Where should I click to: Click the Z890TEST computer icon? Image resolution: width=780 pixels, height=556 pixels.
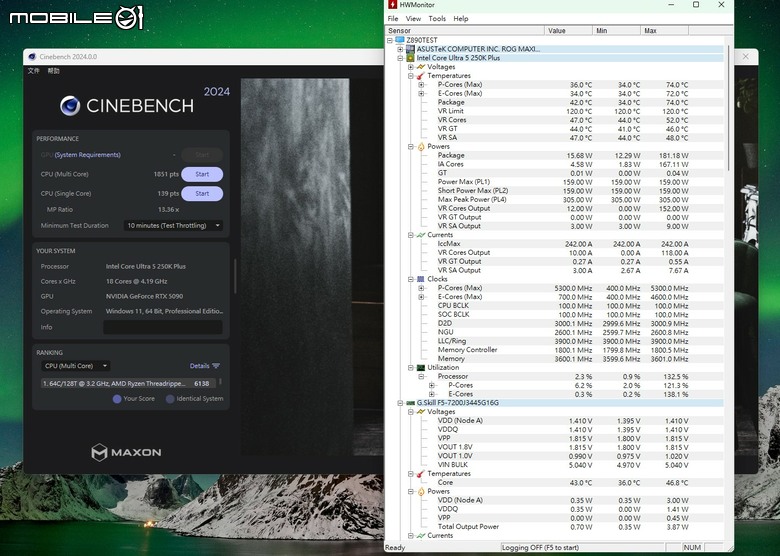click(400, 40)
